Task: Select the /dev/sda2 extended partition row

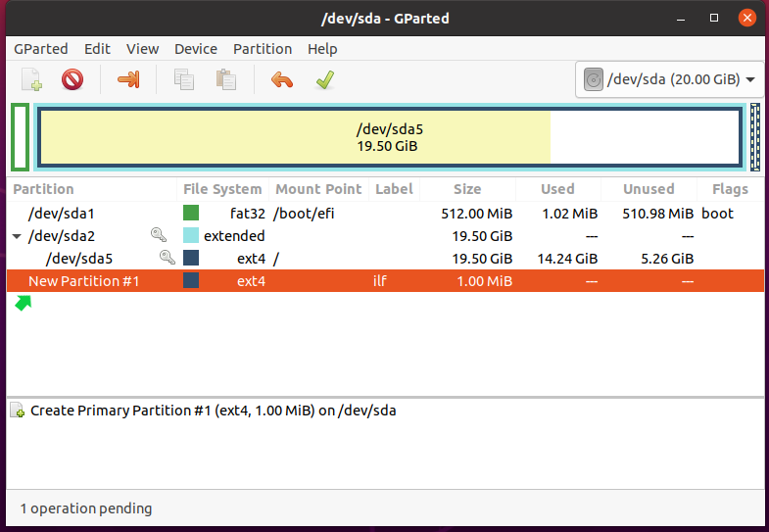Action: [x=385, y=236]
